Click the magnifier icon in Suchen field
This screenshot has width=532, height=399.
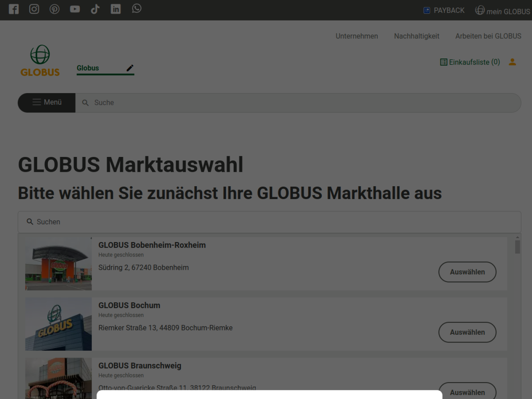coord(30,222)
